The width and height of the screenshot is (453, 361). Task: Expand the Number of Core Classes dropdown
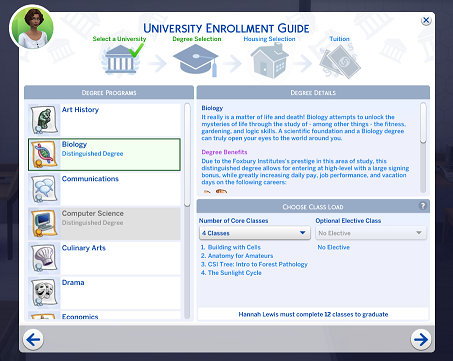255,233
